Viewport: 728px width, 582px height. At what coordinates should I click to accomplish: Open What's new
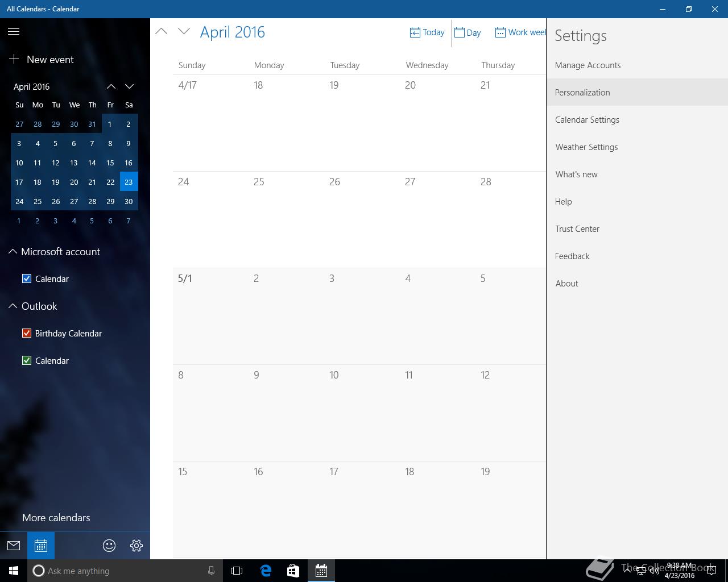pyautogui.click(x=637, y=174)
